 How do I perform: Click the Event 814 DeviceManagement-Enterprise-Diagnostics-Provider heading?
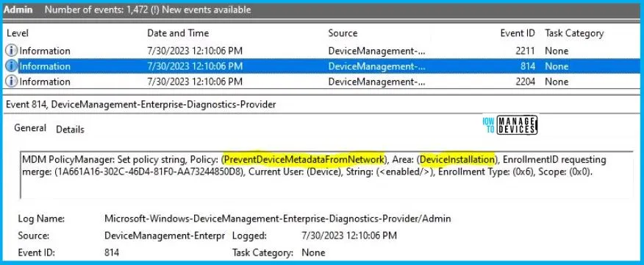[x=141, y=105]
